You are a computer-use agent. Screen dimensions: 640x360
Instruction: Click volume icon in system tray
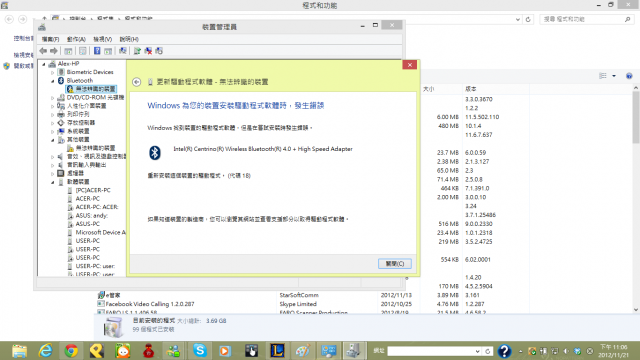click(566, 351)
